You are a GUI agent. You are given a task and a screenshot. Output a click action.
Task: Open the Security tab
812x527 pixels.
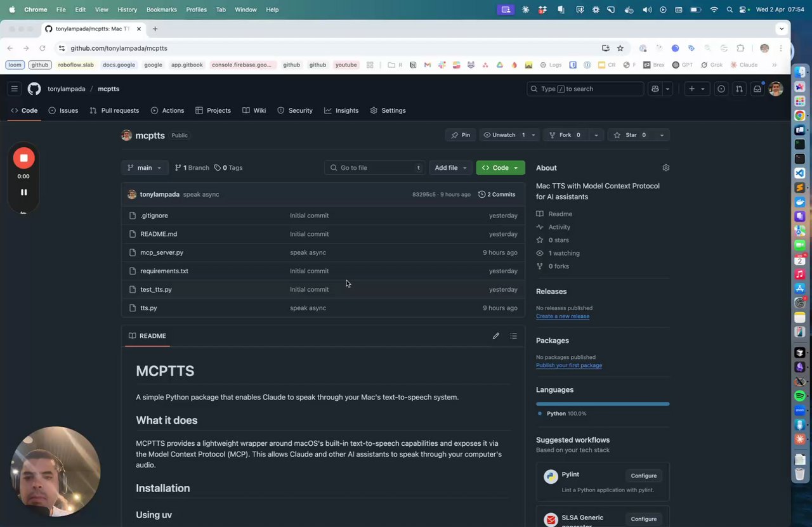295,110
